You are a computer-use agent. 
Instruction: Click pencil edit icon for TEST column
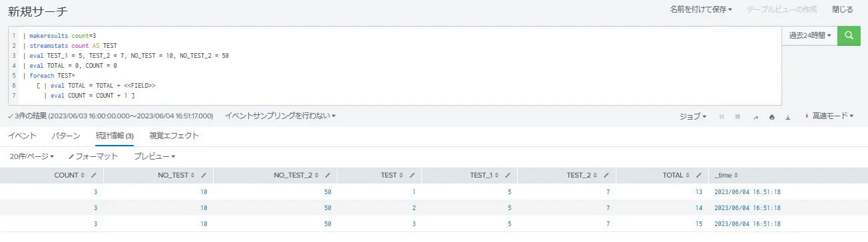(x=412, y=176)
